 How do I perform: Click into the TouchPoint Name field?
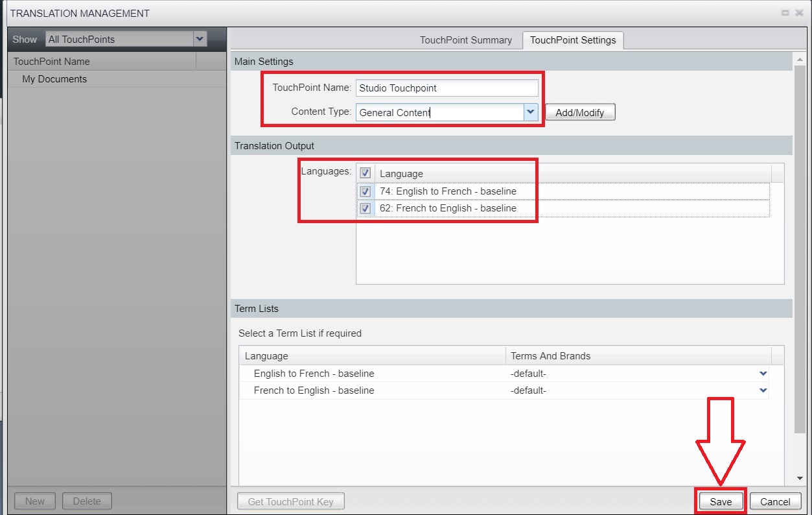tap(447, 88)
